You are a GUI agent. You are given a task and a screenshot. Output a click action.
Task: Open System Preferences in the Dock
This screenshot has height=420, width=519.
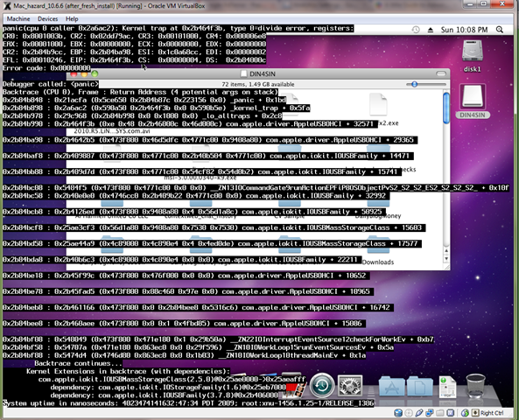click(x=350, y=386)
